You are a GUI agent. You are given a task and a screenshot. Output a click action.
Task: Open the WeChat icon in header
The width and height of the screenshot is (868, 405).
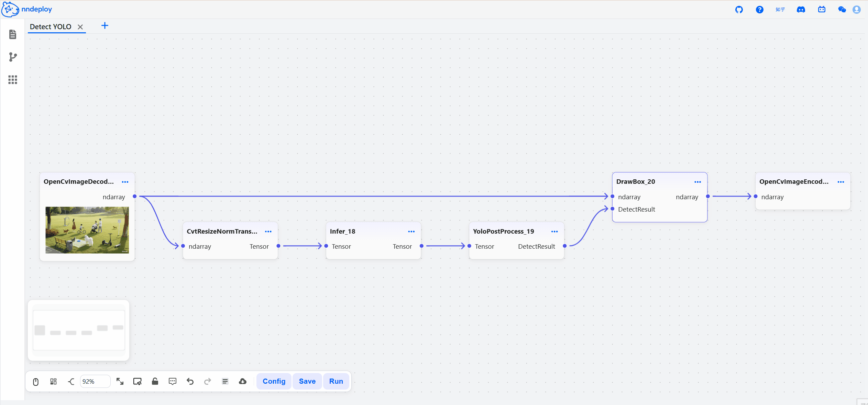point(842,10)
